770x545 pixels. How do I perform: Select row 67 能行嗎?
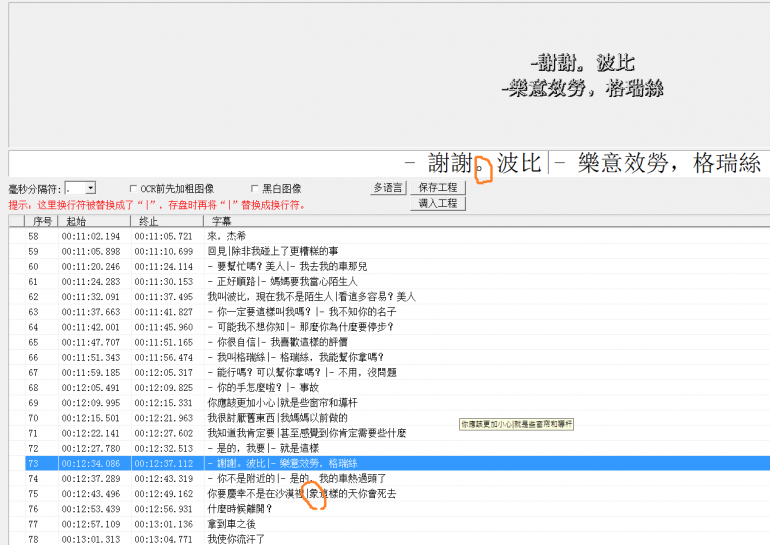pyautogui.click(x=397, y=373)
